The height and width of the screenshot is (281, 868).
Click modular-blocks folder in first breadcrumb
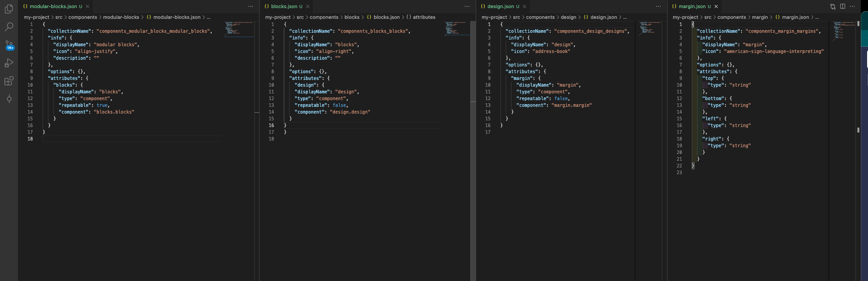click(x=121, y=17)
